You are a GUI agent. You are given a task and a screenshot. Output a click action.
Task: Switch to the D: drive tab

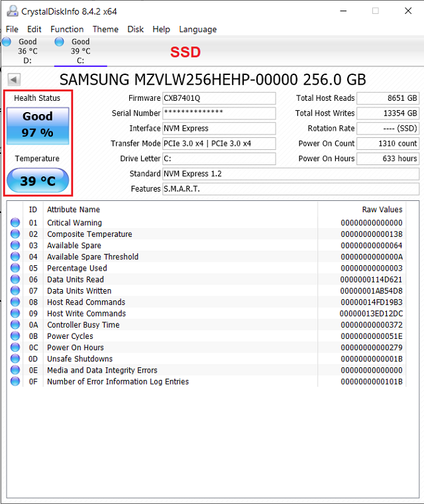pos(27,51)
